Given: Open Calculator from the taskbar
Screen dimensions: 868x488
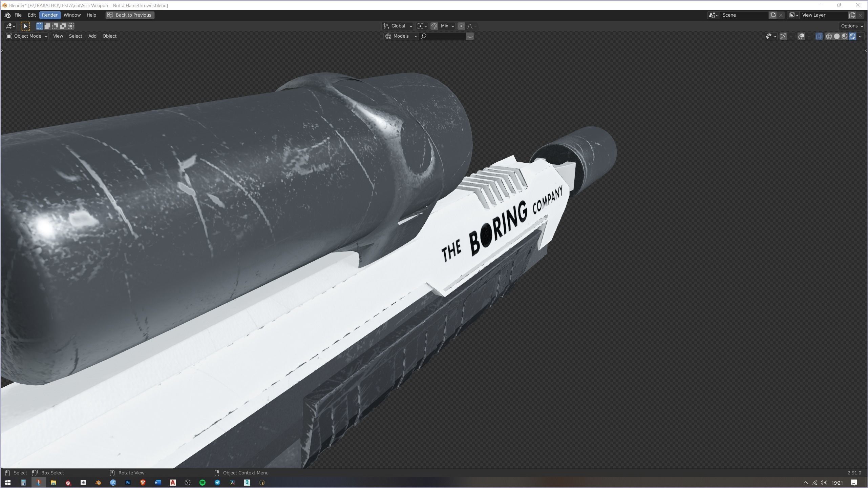Looking at the screenshot, I should (x=23, y=483).
